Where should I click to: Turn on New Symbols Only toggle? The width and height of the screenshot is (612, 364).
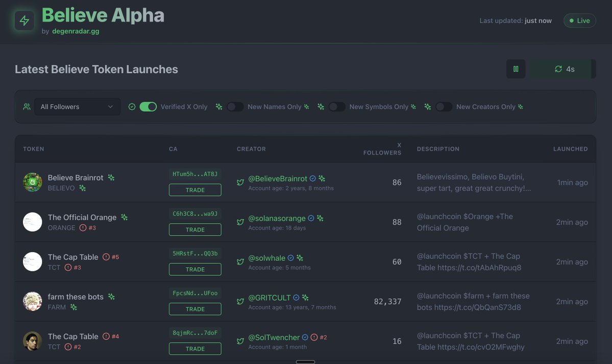pyautogui.click(x=337, y=107)
